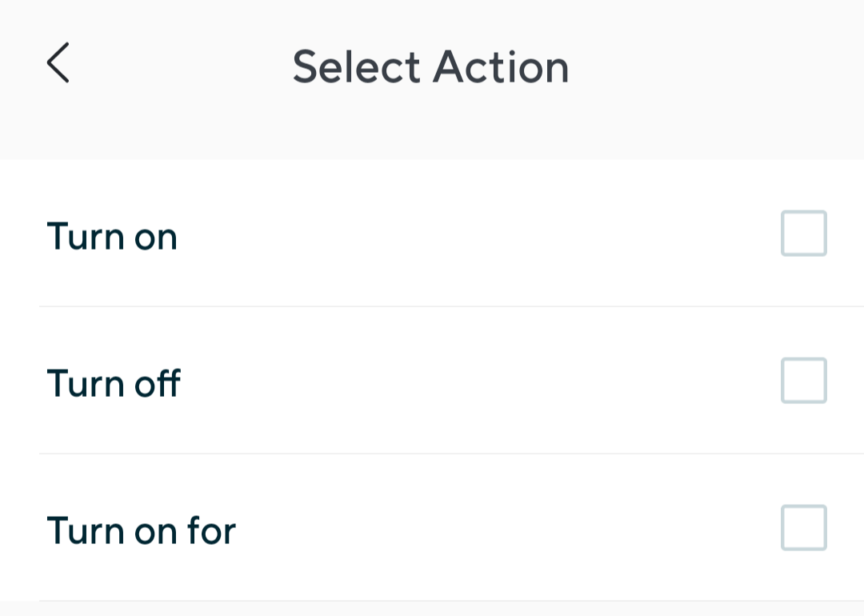864x616 pixels.
Task: Click the back chevron icon
Action: click(58, 64)
